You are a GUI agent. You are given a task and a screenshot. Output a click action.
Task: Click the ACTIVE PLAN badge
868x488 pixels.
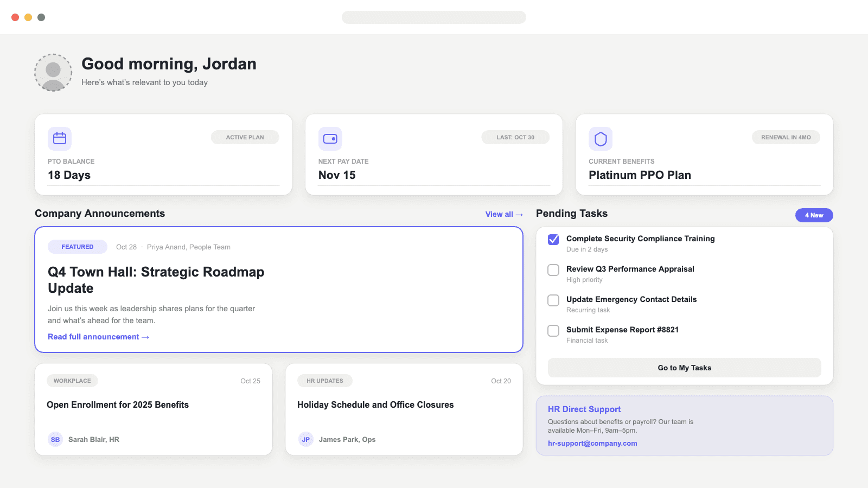pos(245,137)
